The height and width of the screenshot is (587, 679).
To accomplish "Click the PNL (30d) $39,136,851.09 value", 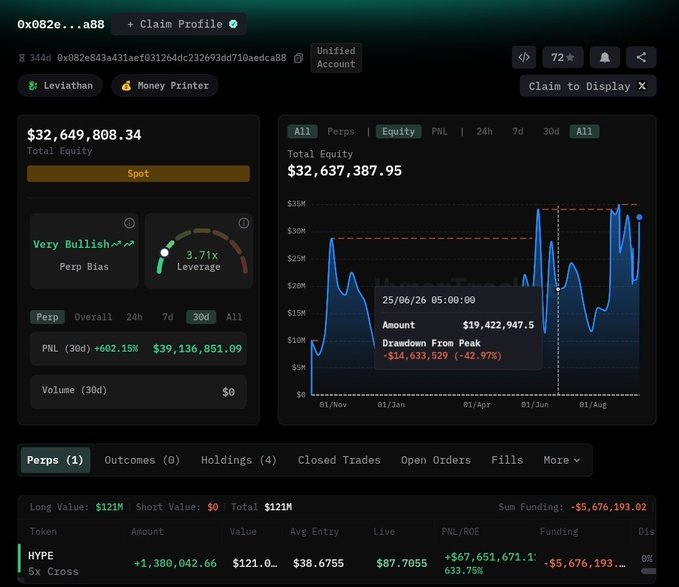I will pyautogui.click(x=197, y=349).
